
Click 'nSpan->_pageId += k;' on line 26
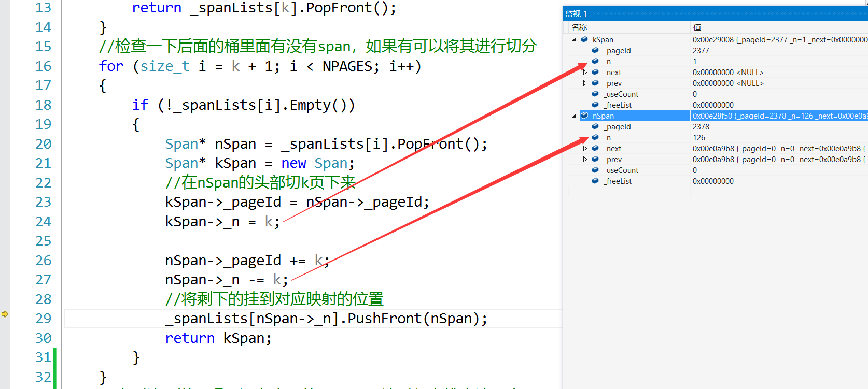[247, 260]
